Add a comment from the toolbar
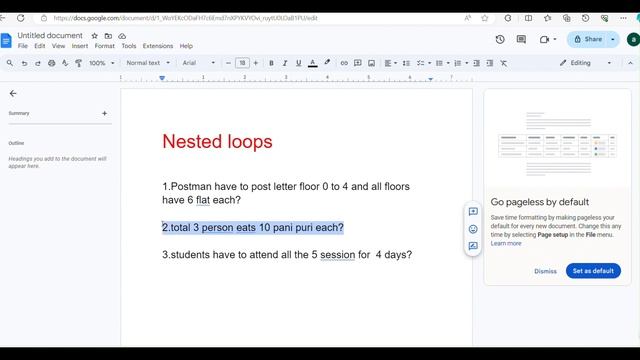 pos(358,63)
